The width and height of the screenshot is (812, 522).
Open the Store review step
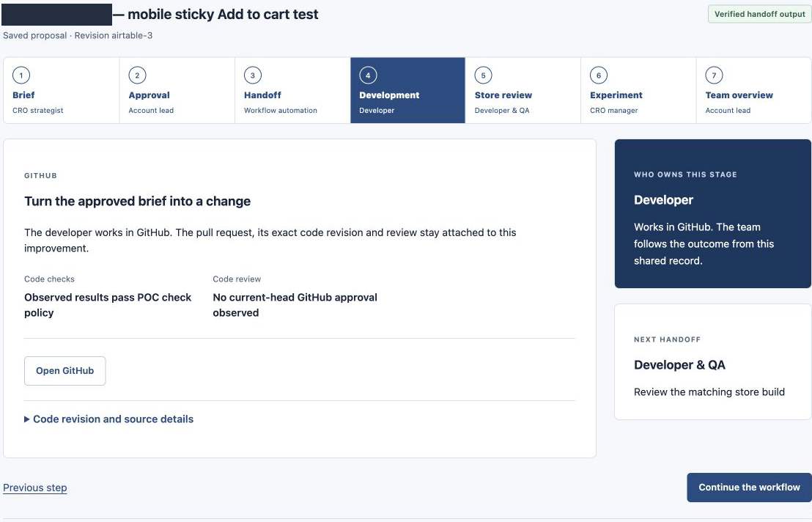[x=523, y=90]
